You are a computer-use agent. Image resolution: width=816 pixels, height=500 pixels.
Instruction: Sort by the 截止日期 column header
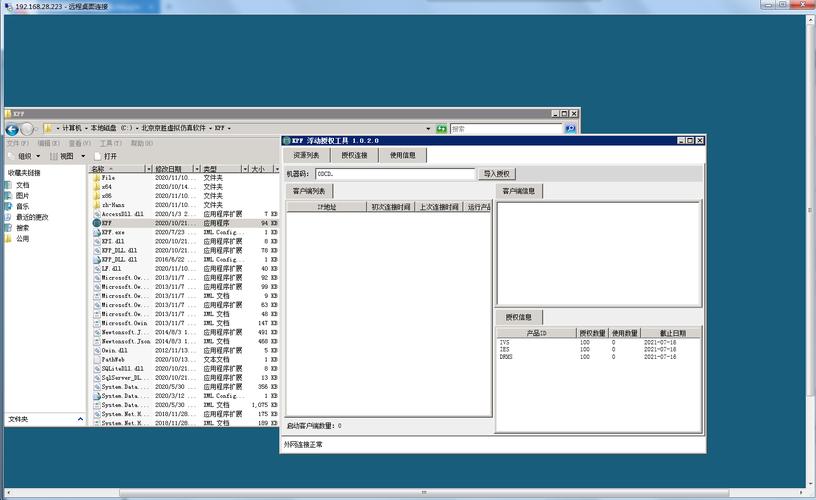672,333
